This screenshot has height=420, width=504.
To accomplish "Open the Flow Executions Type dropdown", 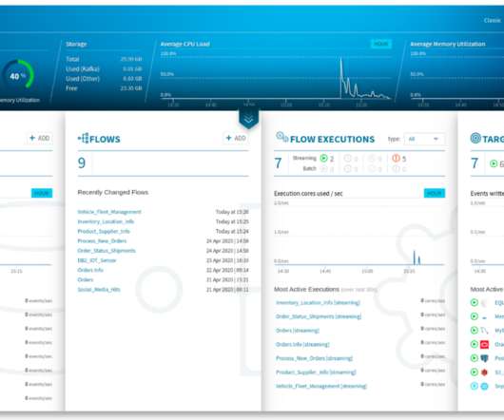I will [x=424, y=139].
